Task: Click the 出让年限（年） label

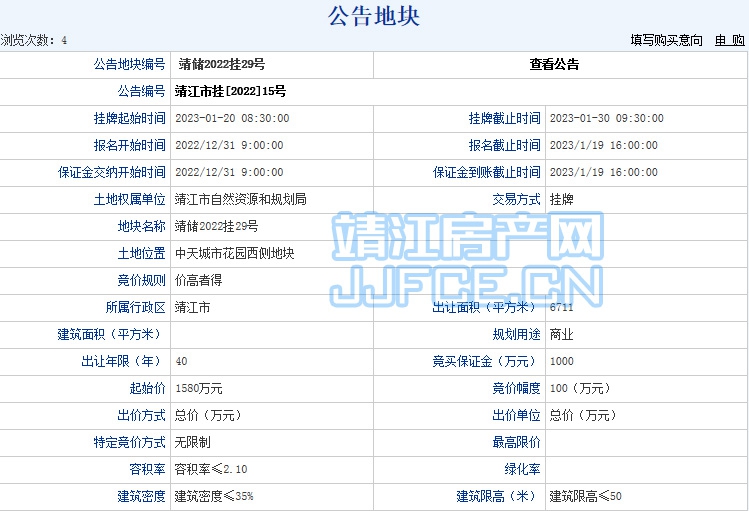Action: 123,362
